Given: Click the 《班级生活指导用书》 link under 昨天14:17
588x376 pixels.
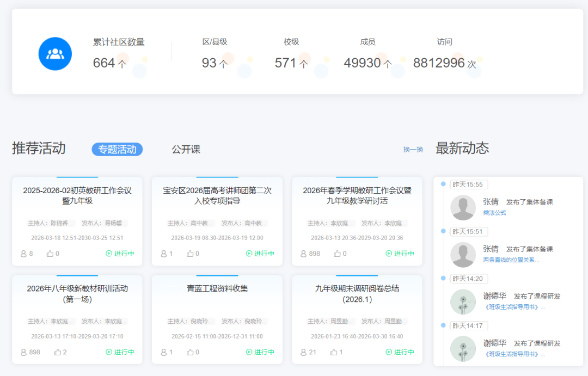Looking at the screenshot, I should click(x=513, y=354).
